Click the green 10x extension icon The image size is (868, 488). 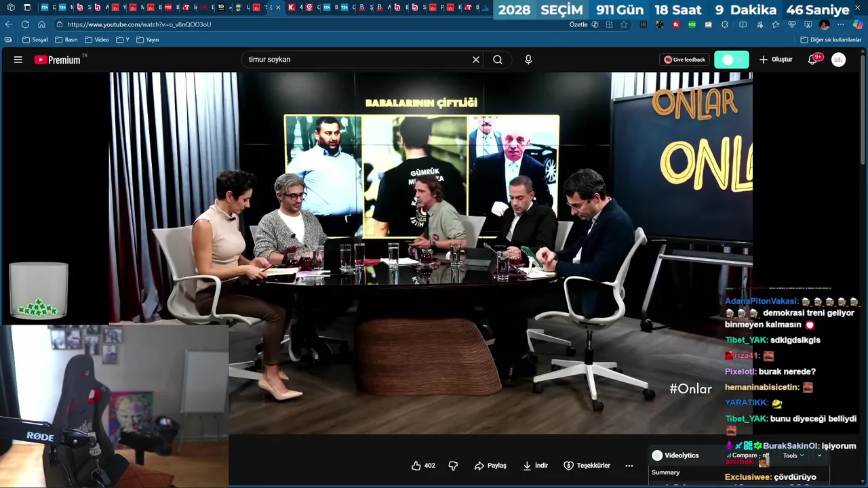tap(692, 24)
